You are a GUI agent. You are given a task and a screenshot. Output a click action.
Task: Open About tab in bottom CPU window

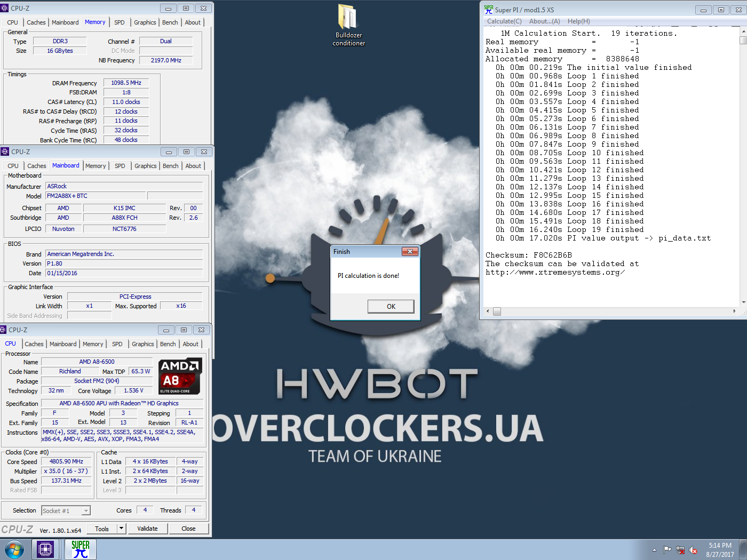coord(190,344)
